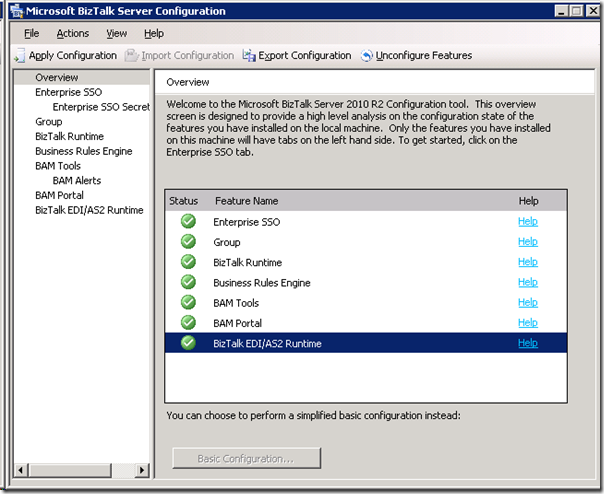Open Help link for BAM Tools row
604x494 pixels.
tap(527, 303)
